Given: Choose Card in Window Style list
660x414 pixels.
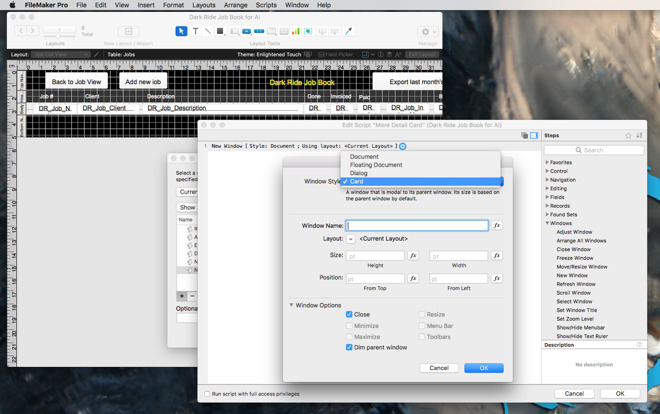Looking at the screenshot, I should 420,181.
